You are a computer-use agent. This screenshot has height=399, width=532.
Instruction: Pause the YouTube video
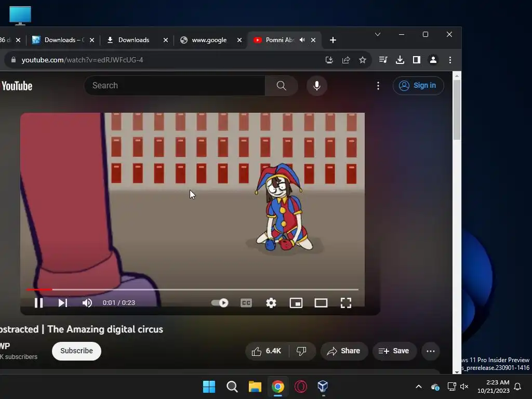pos(38,303)
